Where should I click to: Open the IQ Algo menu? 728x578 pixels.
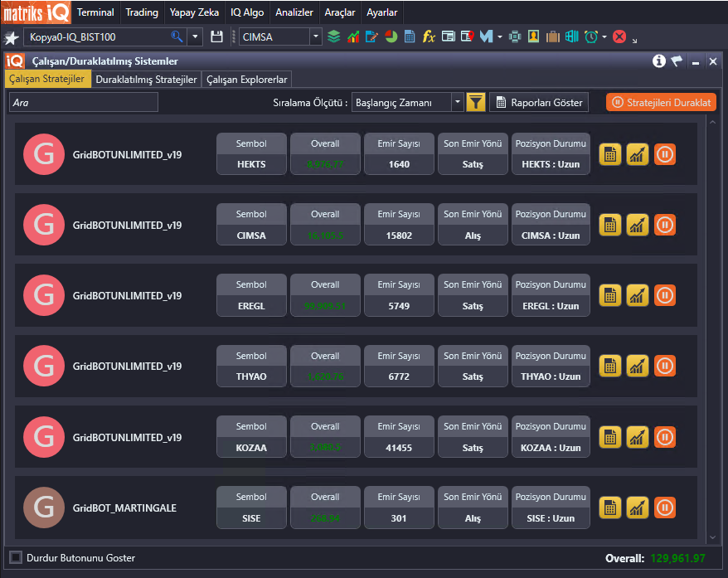coord(247,12)
